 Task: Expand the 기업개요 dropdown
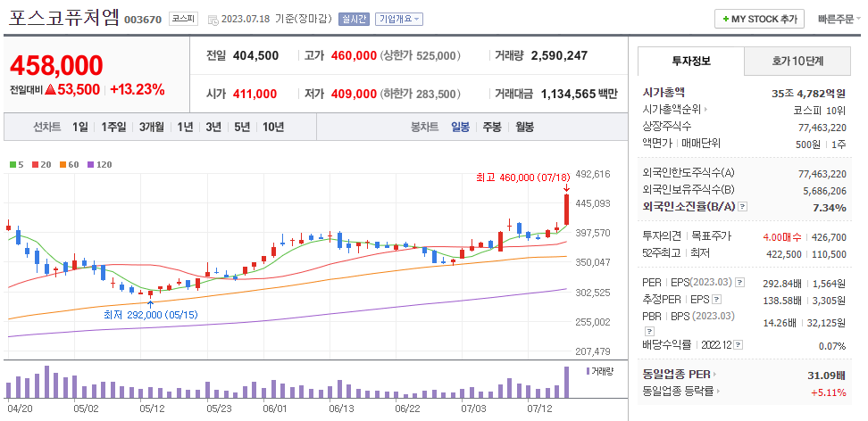(x=398, y=19)
